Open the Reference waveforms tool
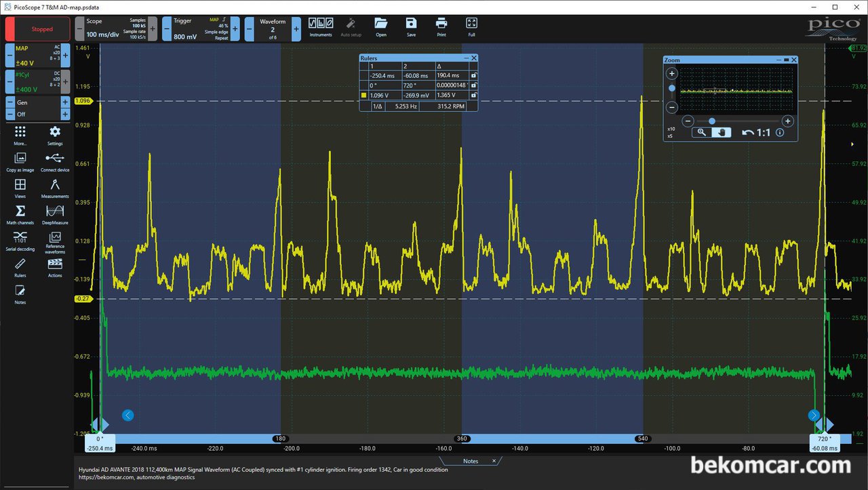Viewport: 868px width, 490px height. (x=55, y=242)
